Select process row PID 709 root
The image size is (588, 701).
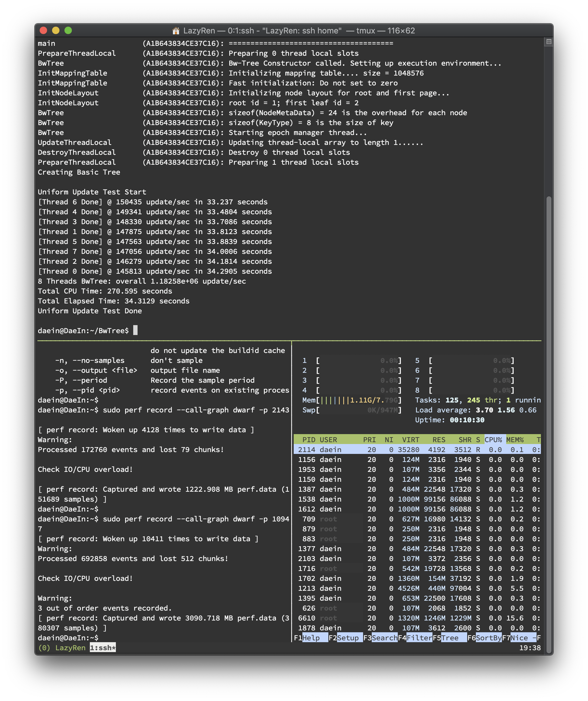tap(417, 519)
